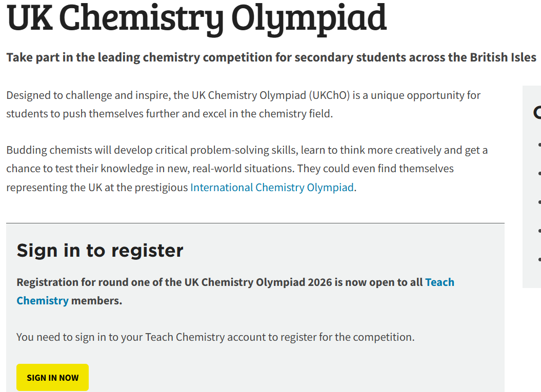This screenshot has width=541, height=392.
Task: Click the horizontal divider above 'Sign in to register'
Action: click(255, 223)
